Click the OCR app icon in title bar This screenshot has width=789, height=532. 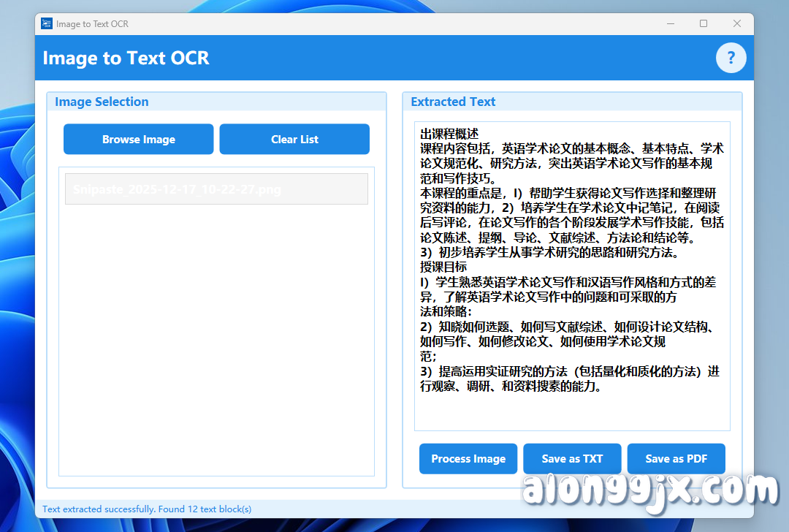(46, 23)
